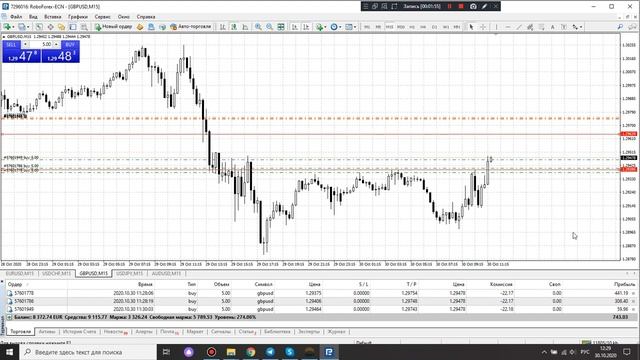Click the Windows taskbar search box

coord(88,352)
